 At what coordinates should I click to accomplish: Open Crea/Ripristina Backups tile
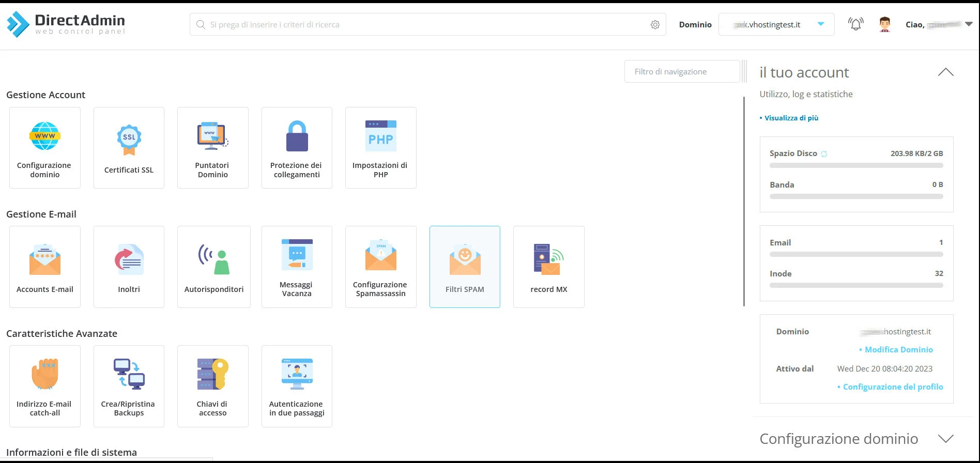(129, 386)
